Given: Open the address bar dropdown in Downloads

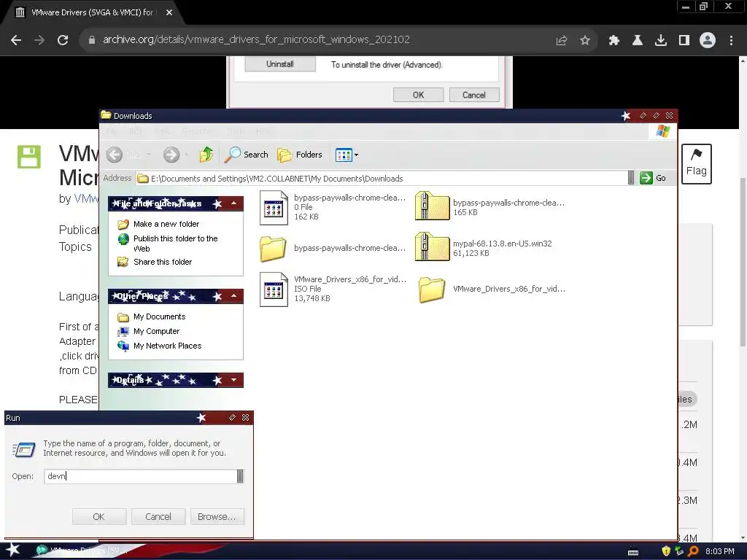Looking at the screenshot, I should pyautogui.click(x=631, y=178).
